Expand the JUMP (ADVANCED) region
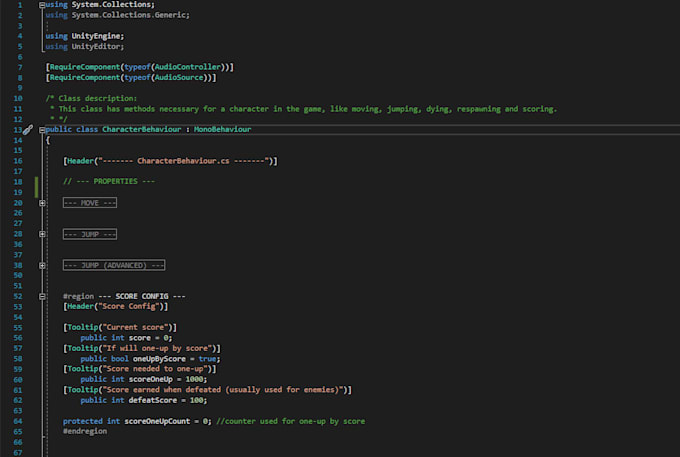680x457 pixels. (42, 265)
